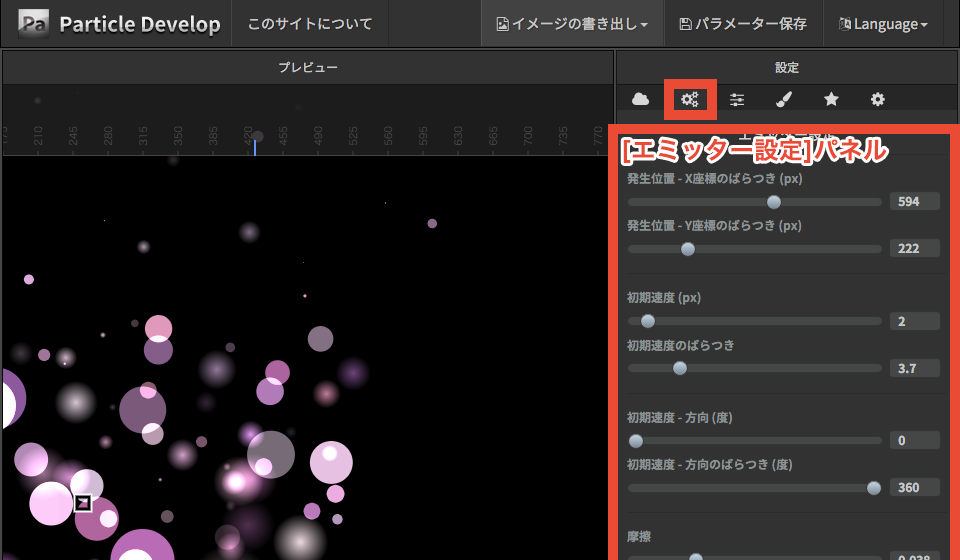The image size is (960, 560).
Task: Adjust the X座標のばらつき slider handle
Action: pyautogui.click(x=773, y=202)
